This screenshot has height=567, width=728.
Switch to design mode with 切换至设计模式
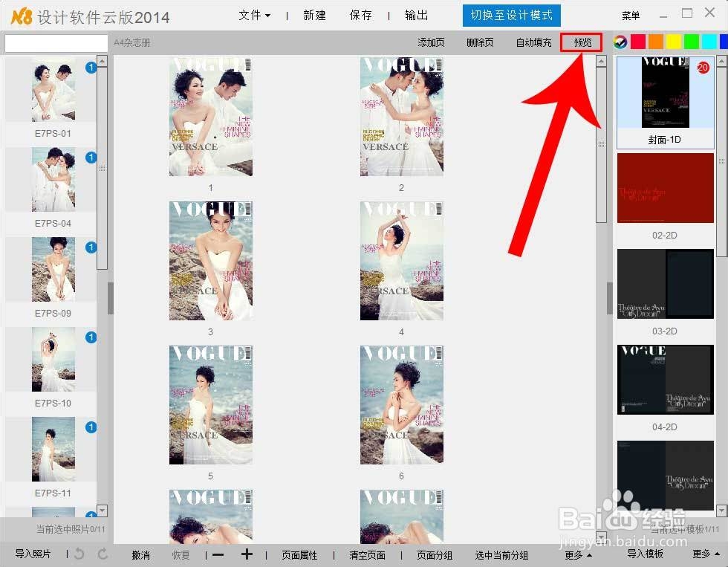(512, 16)
